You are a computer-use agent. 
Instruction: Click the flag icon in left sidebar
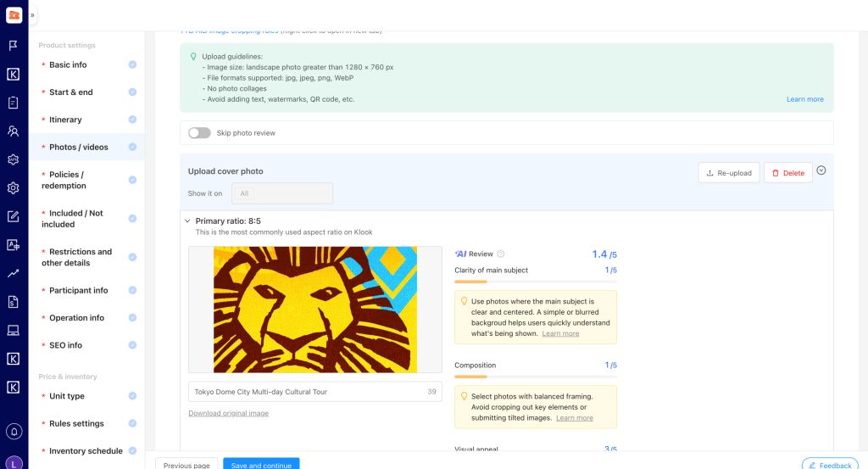tap(14, 46)
